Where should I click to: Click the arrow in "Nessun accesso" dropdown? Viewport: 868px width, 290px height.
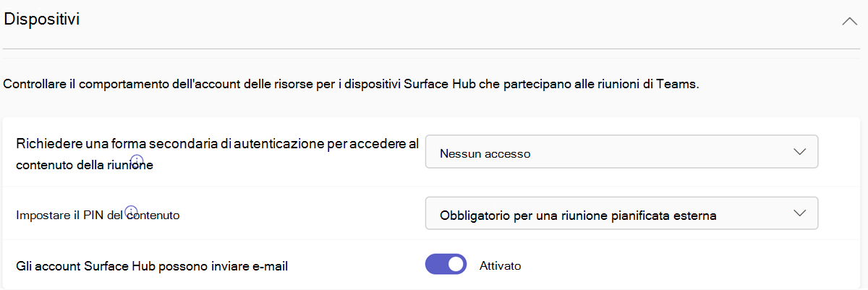(x=799, y=152)
